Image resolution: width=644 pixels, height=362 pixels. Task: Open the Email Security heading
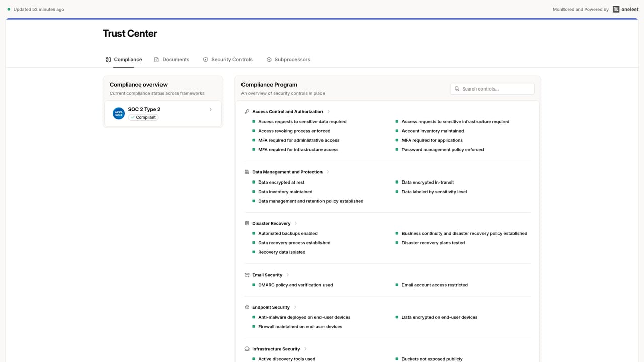point(267,275)
